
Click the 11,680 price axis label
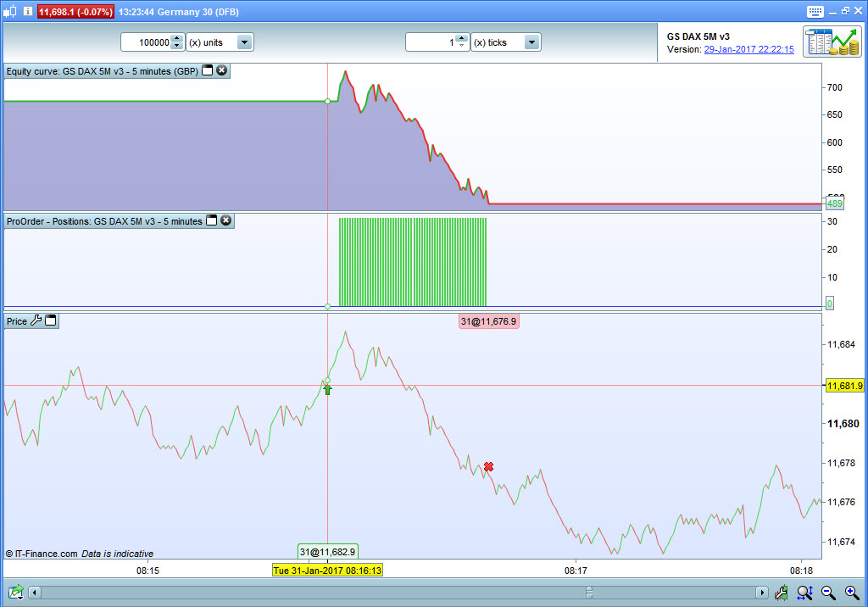[843, 424]
